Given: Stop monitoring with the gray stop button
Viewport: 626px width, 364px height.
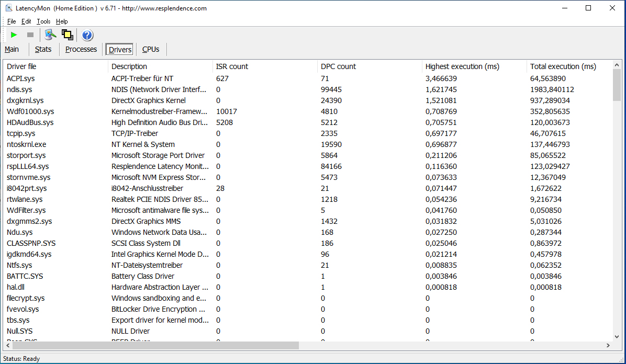Looking at the screenshot, I should point(30,35).
